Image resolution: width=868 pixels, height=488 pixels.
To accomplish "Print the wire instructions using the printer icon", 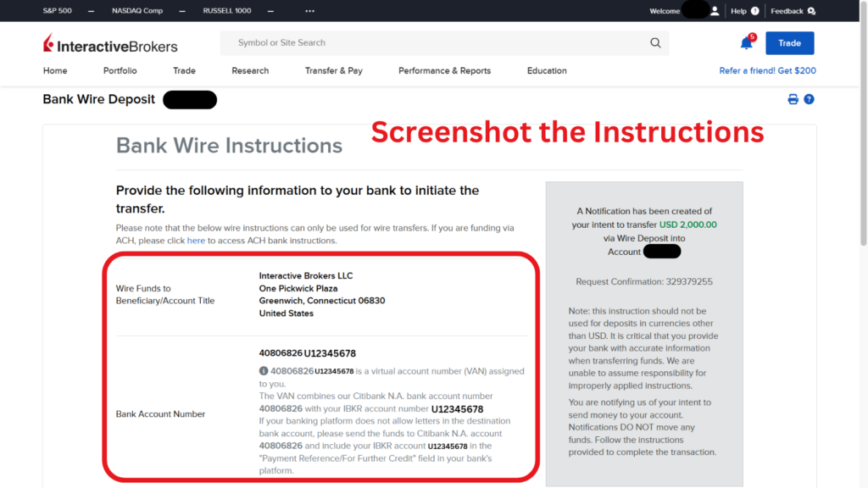I will point(792,98).
